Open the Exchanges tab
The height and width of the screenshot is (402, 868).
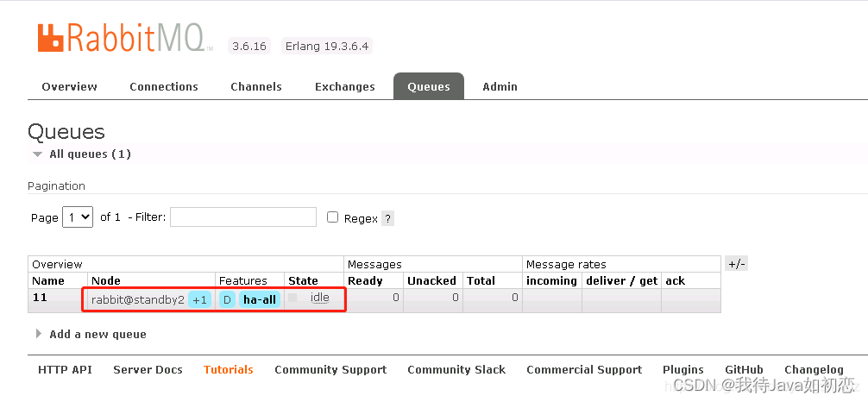pos(345,86)
